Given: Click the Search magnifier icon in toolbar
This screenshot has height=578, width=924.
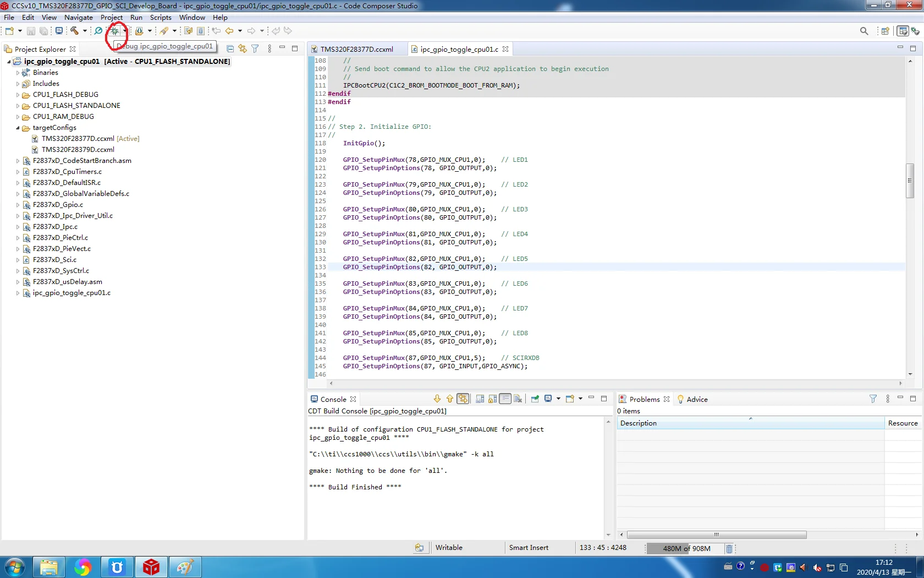Looking at the screenshot, I should [98, 31].
